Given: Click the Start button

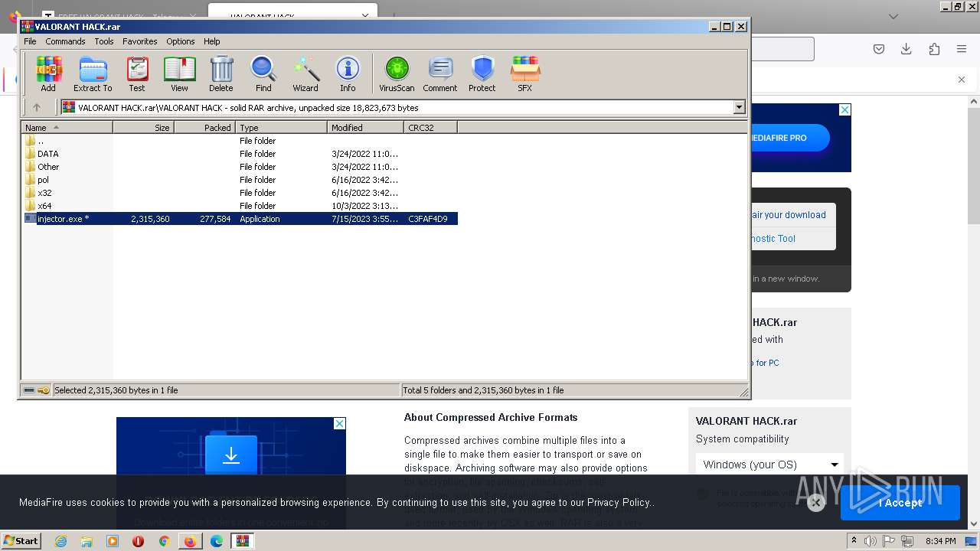Looking at the screenshot, I should coord(21,541).
